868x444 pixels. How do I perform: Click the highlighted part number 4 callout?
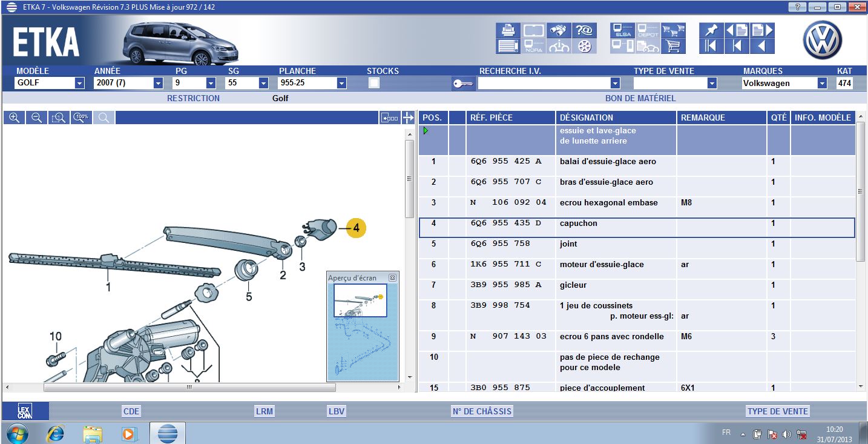(355, 228)
